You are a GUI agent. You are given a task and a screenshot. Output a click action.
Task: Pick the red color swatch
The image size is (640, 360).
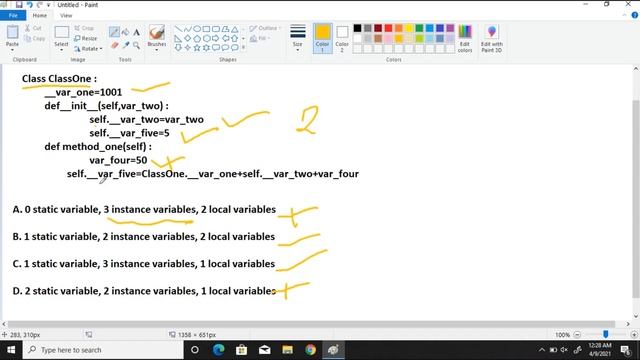coord(388,28)
